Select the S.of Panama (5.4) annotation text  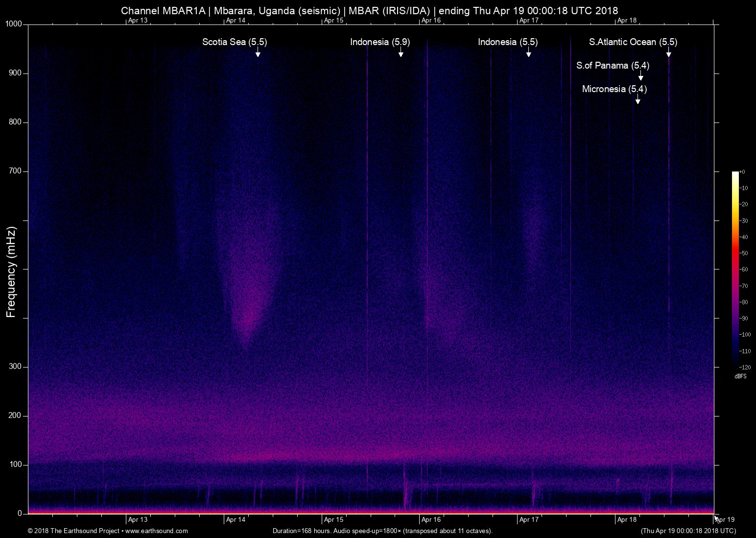pos(613,66)
